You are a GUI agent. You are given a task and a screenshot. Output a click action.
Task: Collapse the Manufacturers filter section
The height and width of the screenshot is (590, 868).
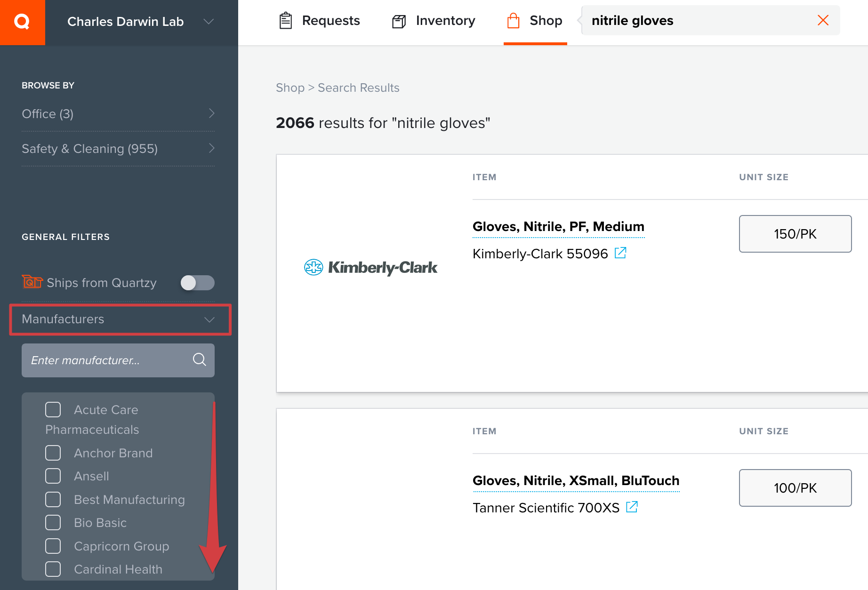coord(121,319)
